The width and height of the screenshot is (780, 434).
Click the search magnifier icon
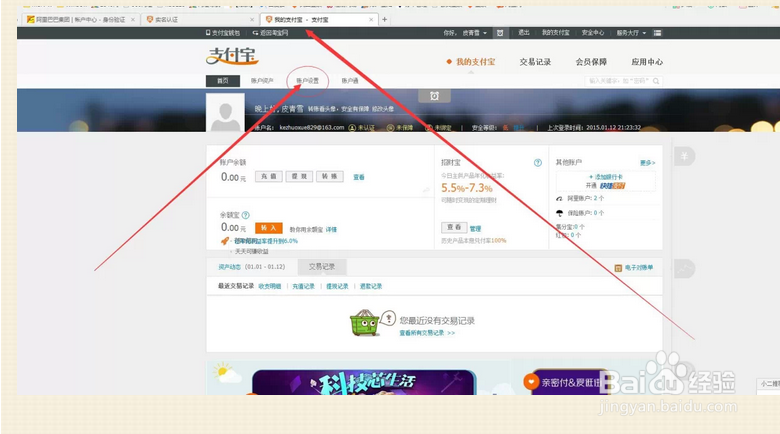[656, 81]
